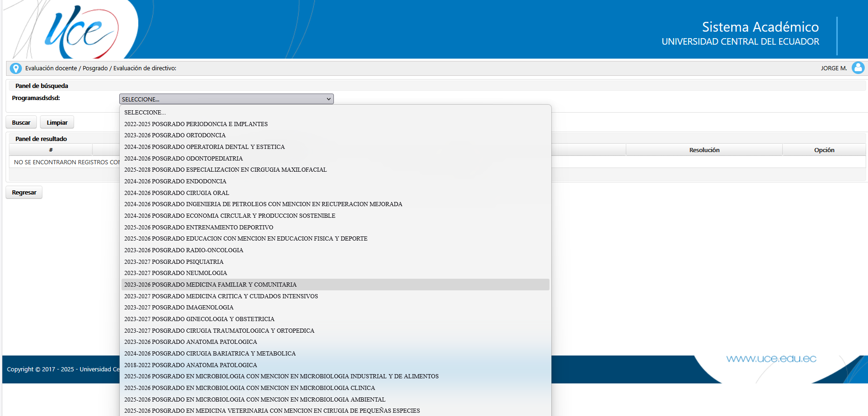
Task: Select 2023-2026 Medicina Familiar y Comunitaria
Action: point(210,285)
